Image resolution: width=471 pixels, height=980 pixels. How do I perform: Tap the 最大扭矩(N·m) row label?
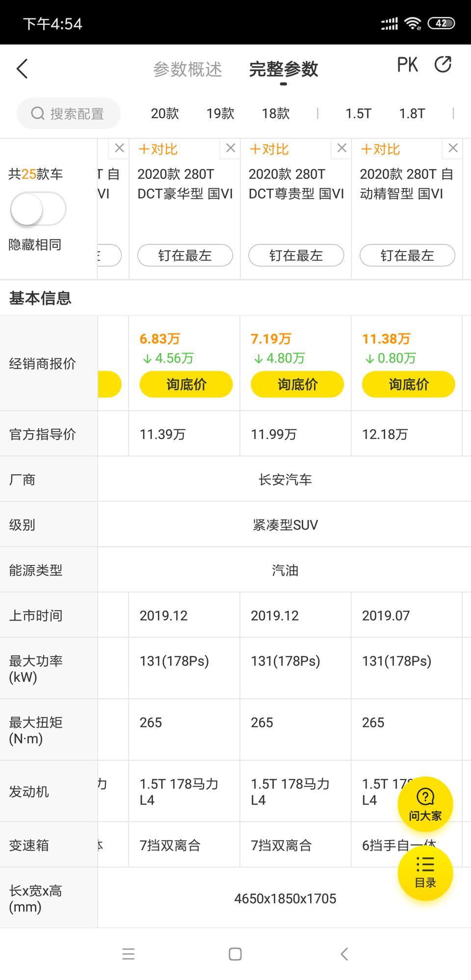[35, 730]
